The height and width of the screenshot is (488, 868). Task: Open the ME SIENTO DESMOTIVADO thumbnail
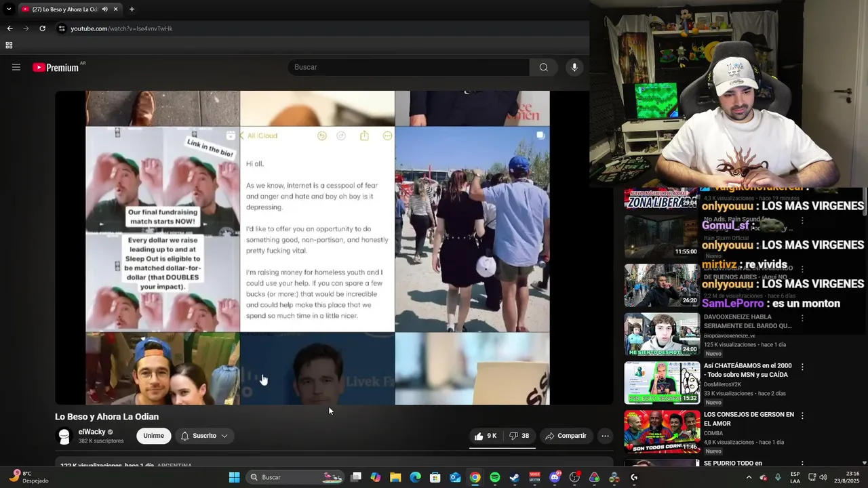point(661,334)
